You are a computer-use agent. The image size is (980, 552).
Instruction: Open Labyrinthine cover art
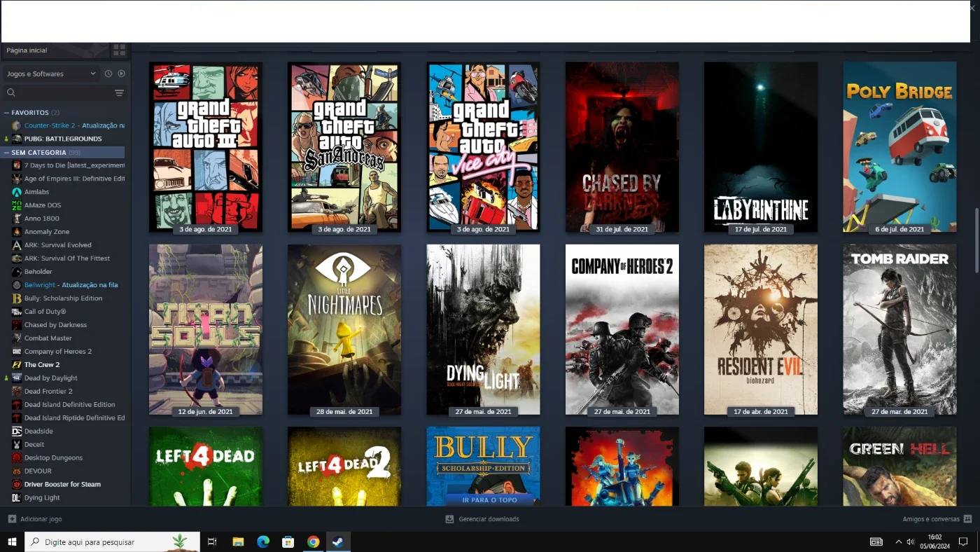(761, 147)
